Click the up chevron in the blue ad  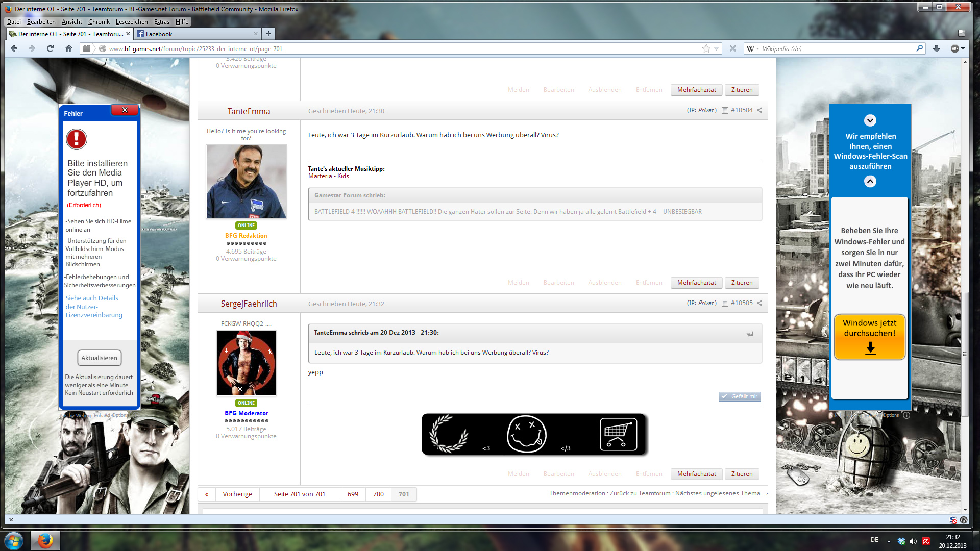coord(870,181)
